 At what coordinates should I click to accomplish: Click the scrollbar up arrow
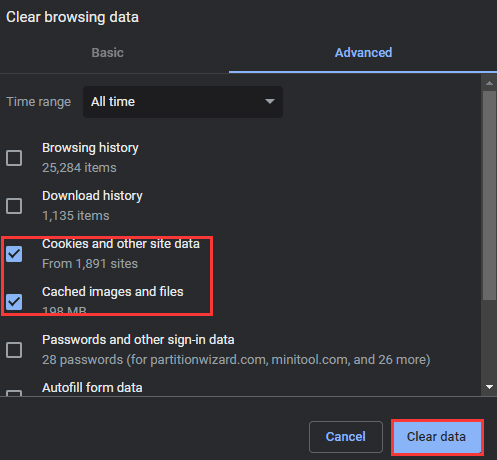point(489,83)
